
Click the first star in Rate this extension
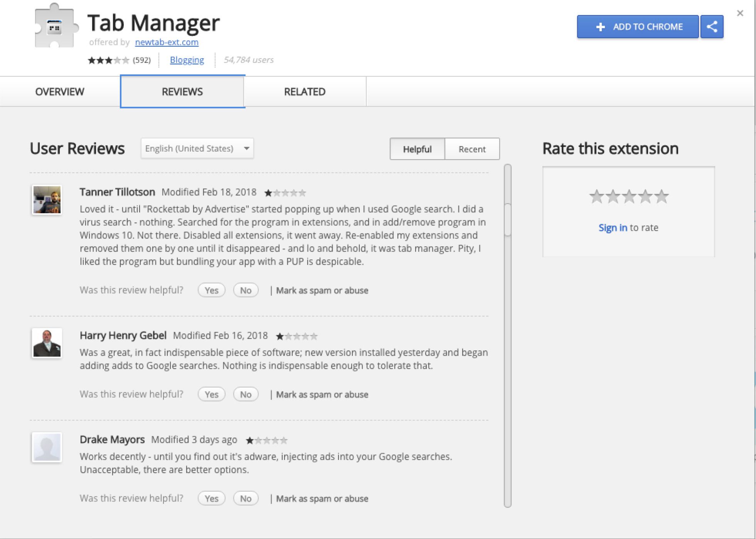click(x=596, y=197)
